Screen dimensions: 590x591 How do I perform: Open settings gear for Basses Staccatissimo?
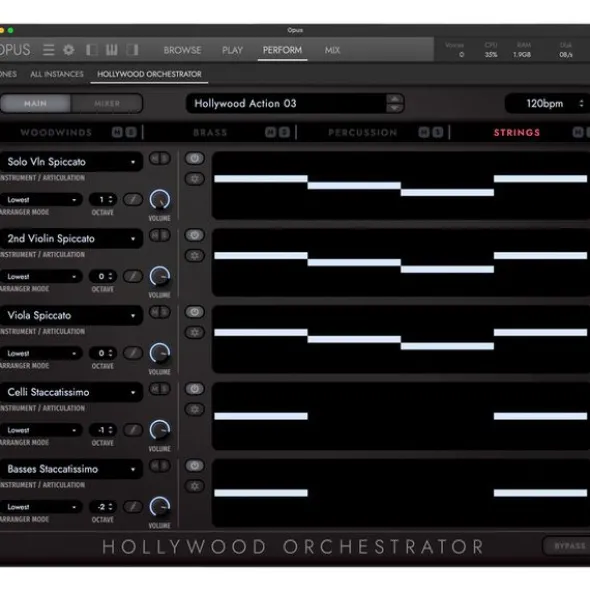(195, 486)
